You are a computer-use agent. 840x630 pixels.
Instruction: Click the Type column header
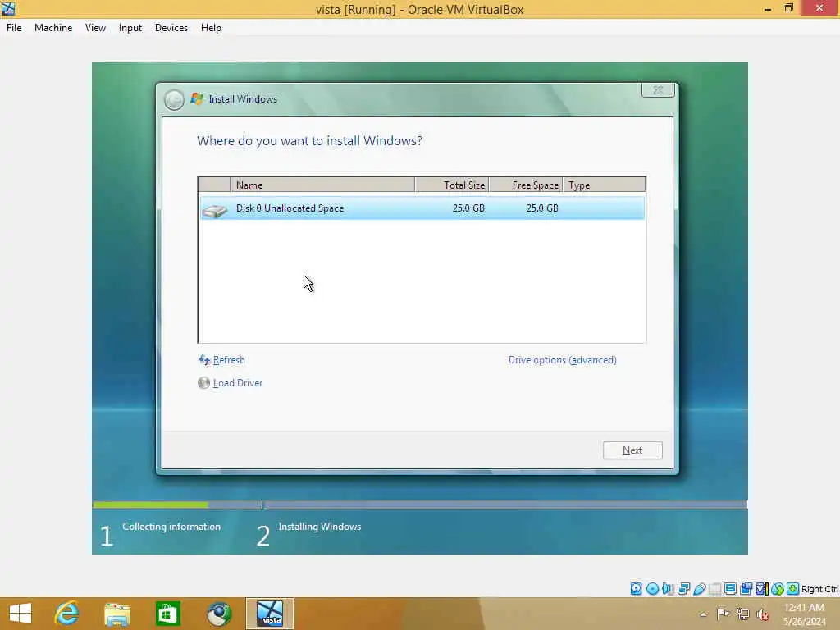click(x=605, y=185)
